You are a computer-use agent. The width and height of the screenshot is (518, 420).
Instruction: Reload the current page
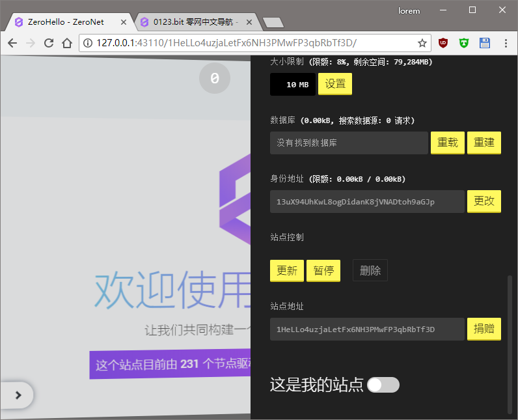[49, 43]
